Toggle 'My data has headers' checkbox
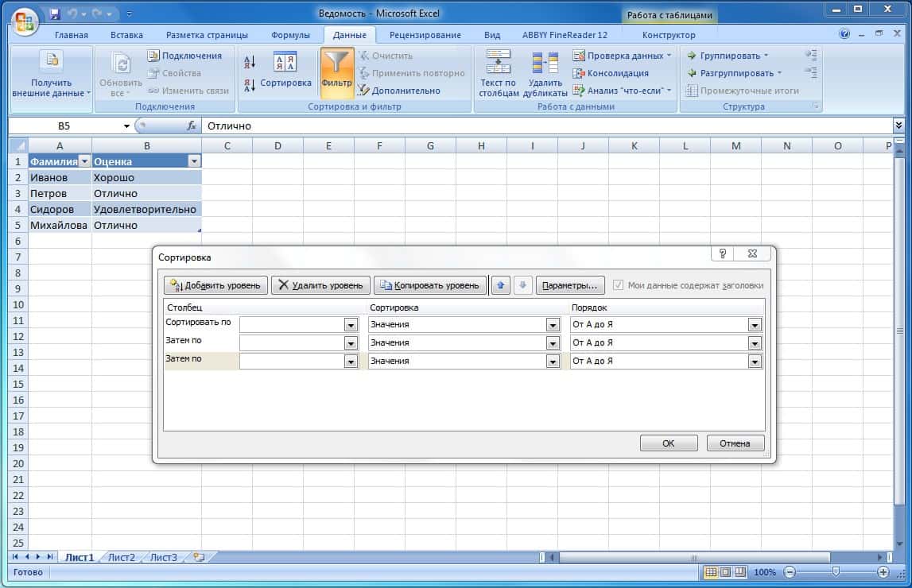This screenshot has width=912, height=588. point(619,285)
